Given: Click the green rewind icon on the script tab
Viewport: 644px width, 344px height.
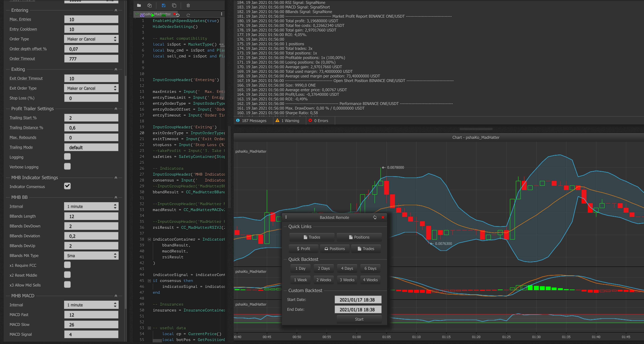Looking at the screenshot, I should coord(163,15).
